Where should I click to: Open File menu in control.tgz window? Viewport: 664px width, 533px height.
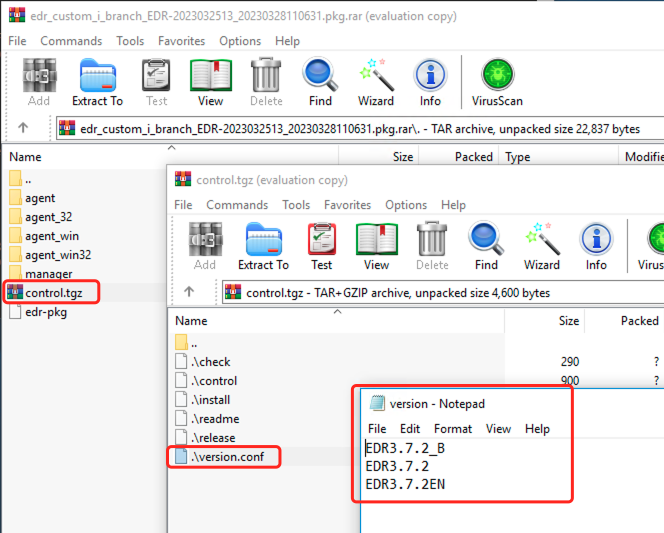(183, 205)
